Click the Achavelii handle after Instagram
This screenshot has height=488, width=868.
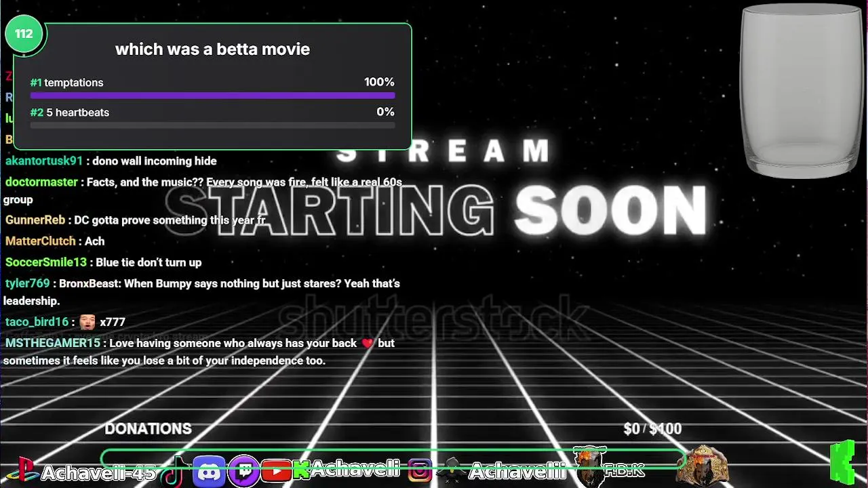pos(517,471)
